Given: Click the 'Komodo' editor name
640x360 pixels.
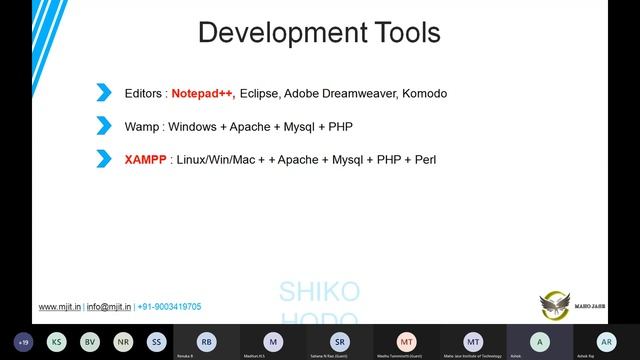Looking at the screenshot, I should click(424, 93).
